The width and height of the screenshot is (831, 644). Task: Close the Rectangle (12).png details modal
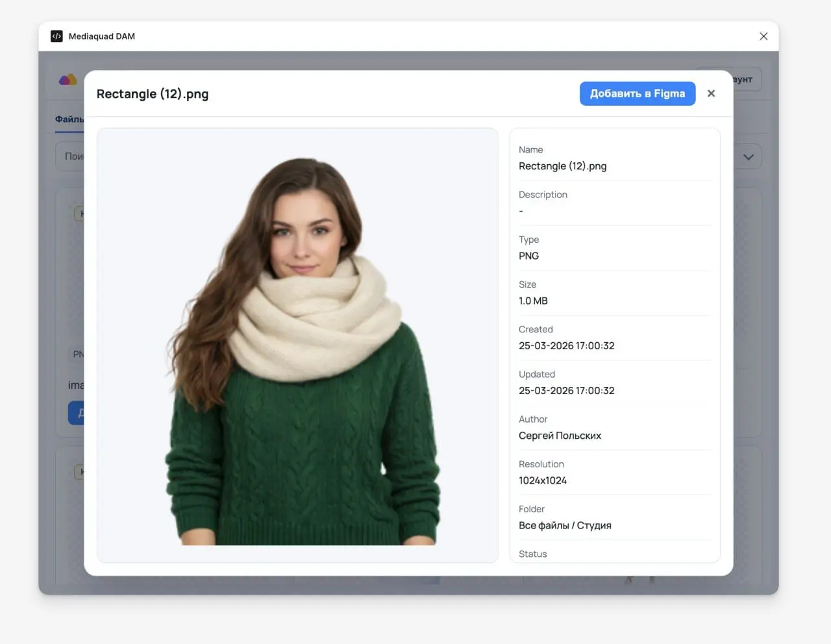pos(711,93)
